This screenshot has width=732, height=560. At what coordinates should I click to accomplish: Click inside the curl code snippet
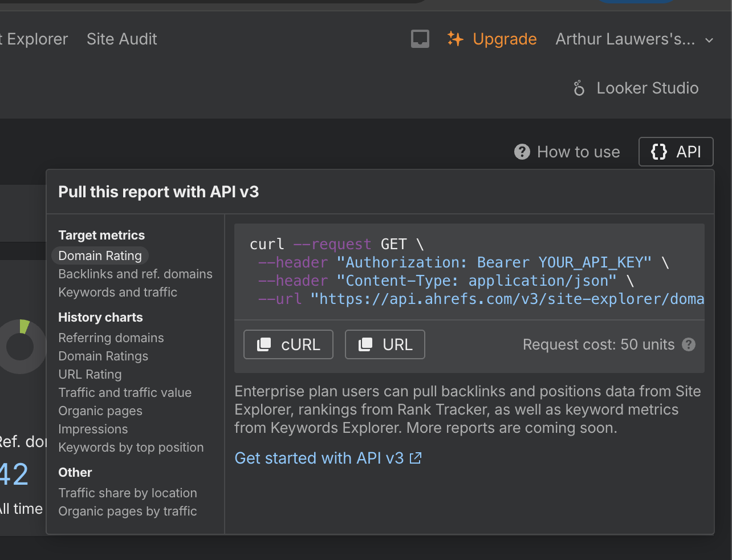[x=467, y=271]
